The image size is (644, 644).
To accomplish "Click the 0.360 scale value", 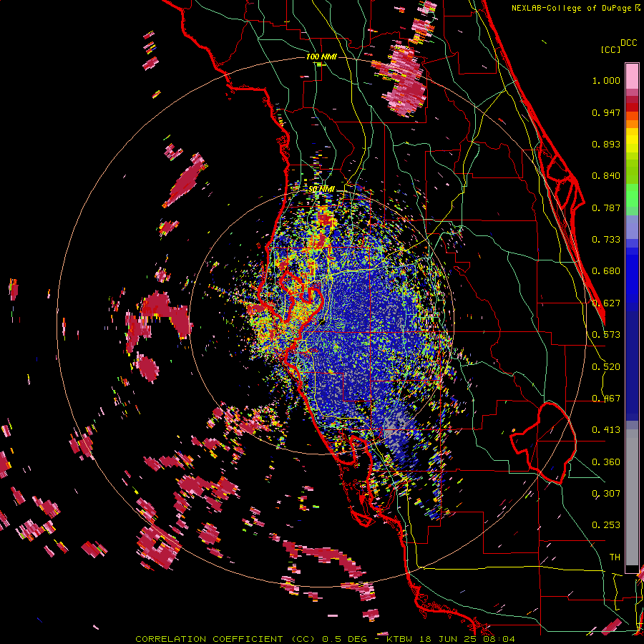I will (606, 462).
